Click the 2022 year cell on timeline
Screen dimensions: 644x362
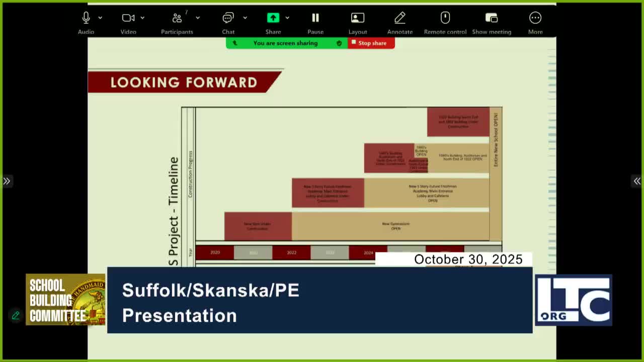(x=291, y=252)
